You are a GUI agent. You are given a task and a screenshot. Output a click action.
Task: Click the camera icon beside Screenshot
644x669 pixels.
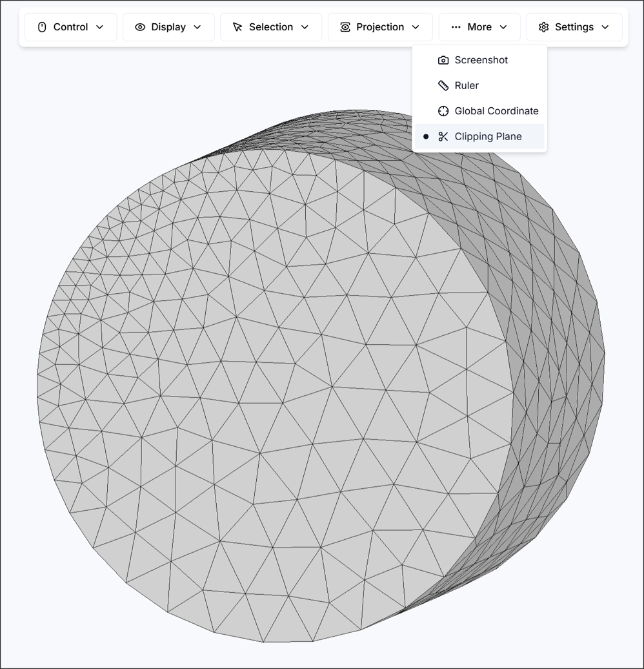(x=443, y=59)
